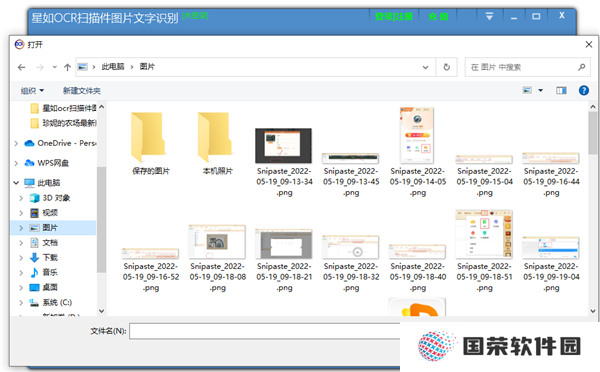Expand 系统 (C:) drive node
600x372 pixels.
(x=21, y=303)
